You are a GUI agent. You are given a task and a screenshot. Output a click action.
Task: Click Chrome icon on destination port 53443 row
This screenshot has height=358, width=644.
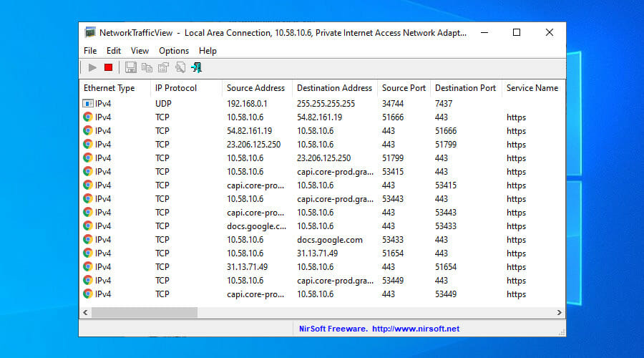coord(87,212)
